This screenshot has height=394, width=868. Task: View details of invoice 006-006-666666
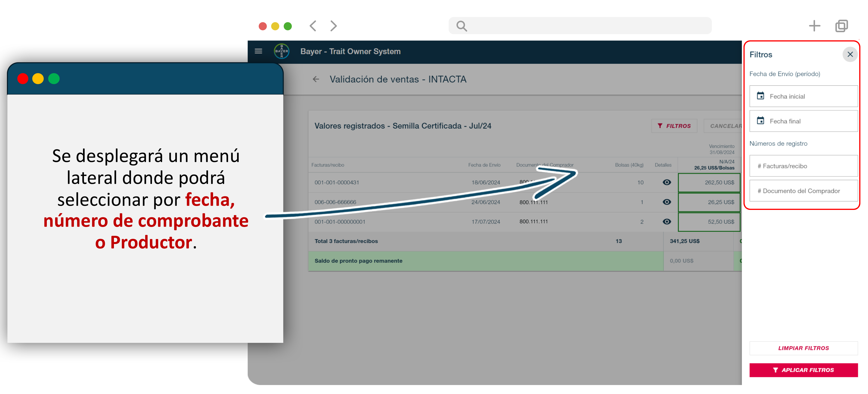[666, 202]
